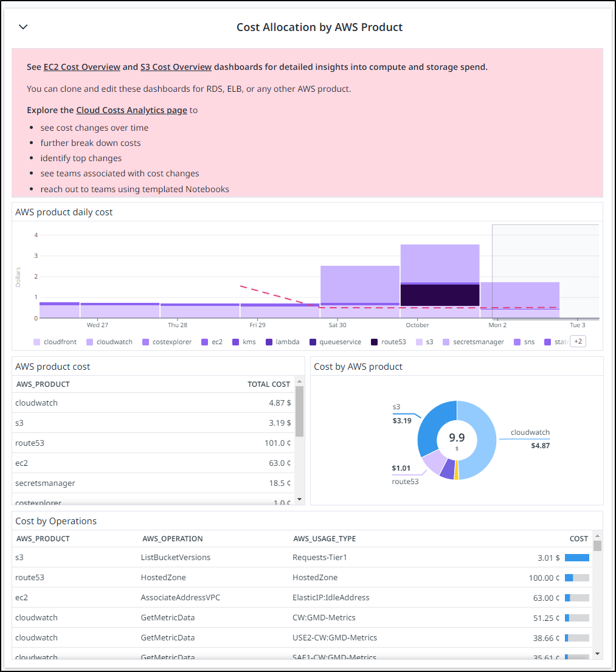Select the cloudwatch row in AWS product cost table

pos(153,403)
